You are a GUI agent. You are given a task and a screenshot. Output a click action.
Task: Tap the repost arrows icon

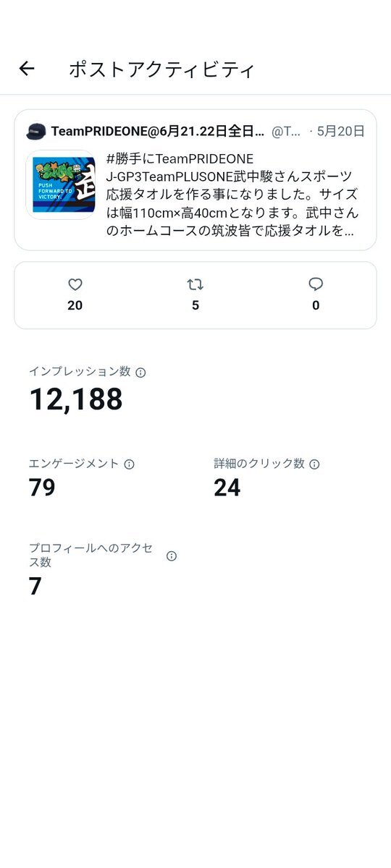pyautogui.click(x=195, y=284)
